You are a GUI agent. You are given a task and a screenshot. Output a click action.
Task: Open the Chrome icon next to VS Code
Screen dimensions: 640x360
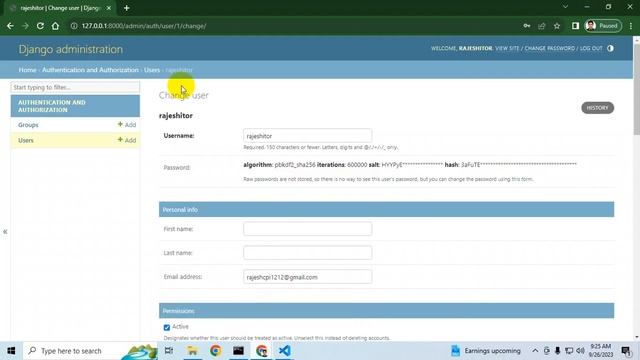coord(262,351)
